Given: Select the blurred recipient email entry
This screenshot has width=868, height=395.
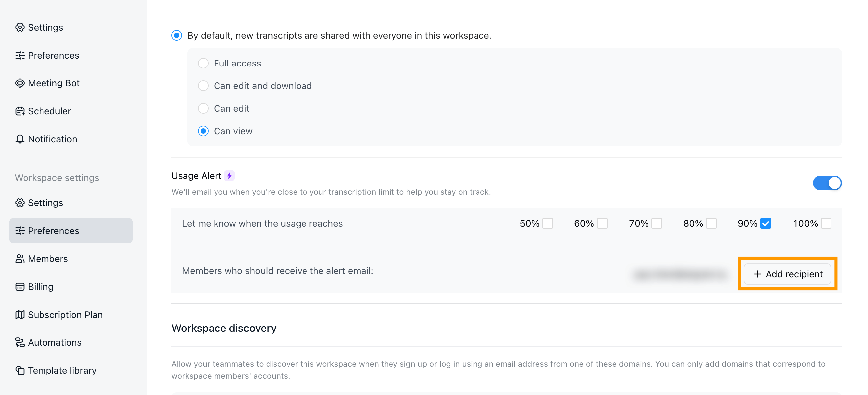Looking at the screenshot, I should pyautogui.click(x=680, y=274).
